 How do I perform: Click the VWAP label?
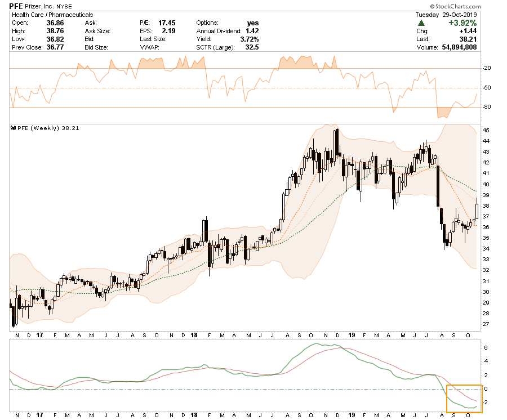149,47
